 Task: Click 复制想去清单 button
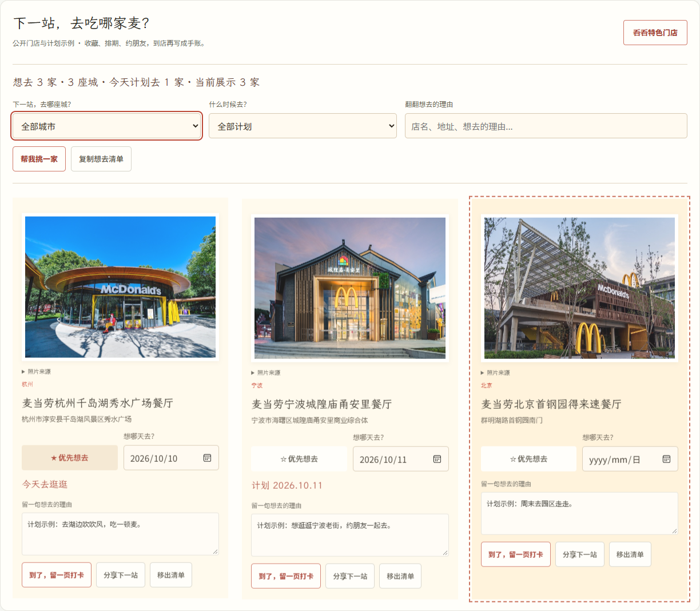point(101,159)
